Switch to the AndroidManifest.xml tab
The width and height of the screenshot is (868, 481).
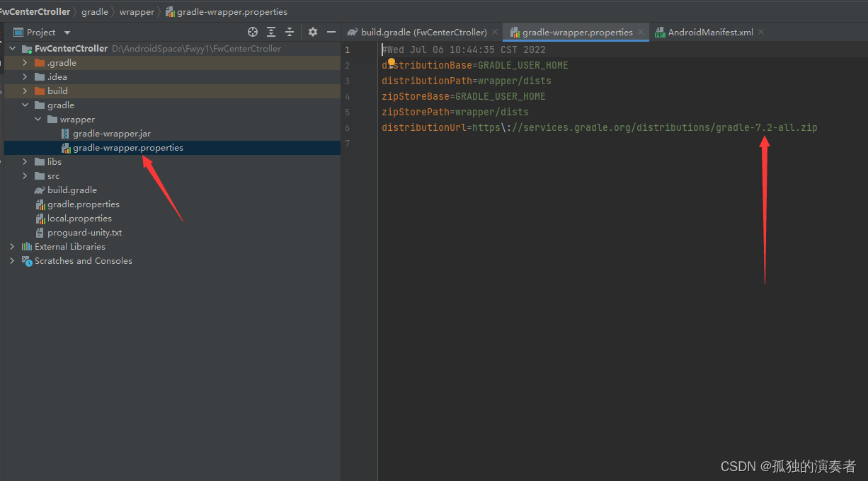(711, 33)
